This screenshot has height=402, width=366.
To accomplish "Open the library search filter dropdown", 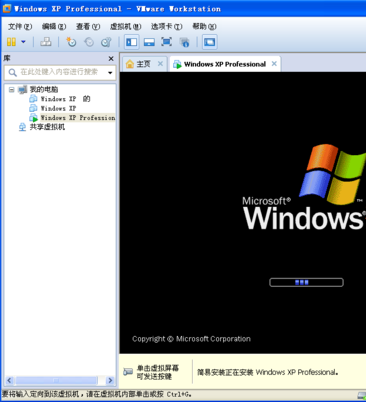I will [x=110, y=72].
